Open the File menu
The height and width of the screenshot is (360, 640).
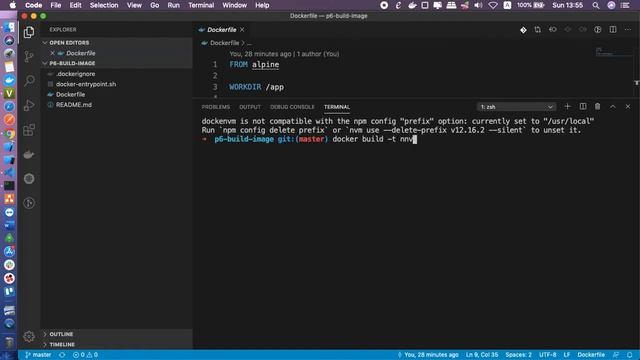(56, 5)
